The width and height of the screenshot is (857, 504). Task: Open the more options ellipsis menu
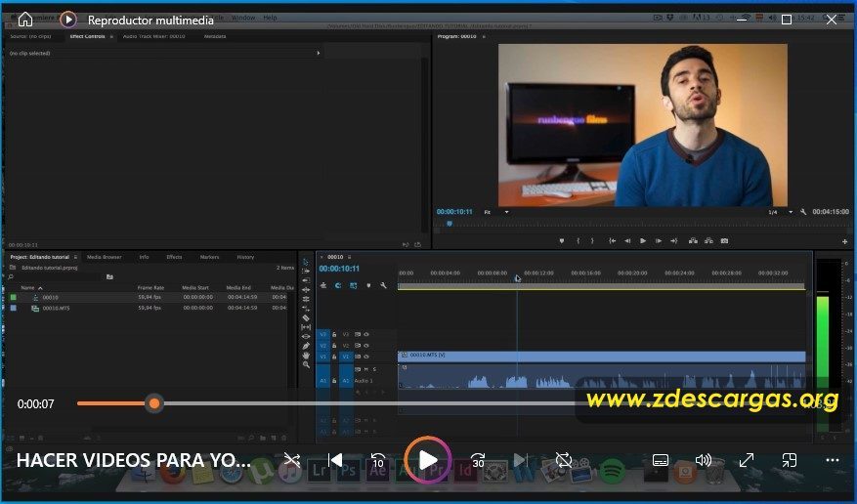(832, 460)
